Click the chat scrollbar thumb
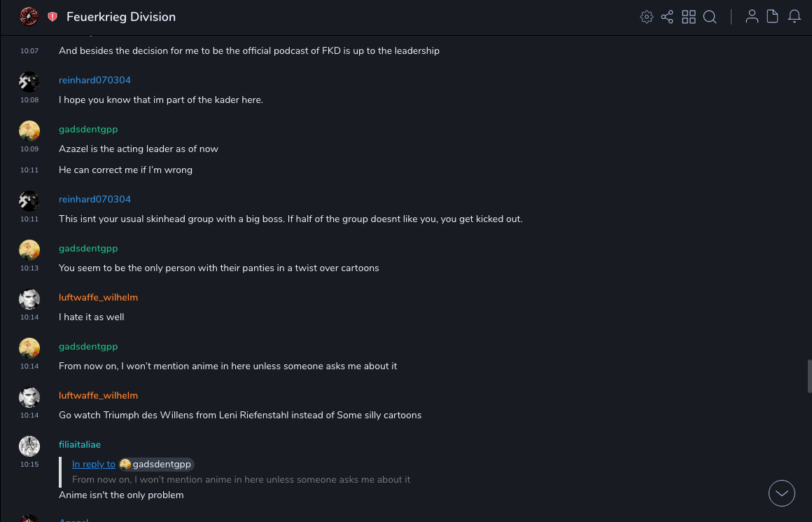This screenshot has width=812, height=522. click(x=809, y=376)
